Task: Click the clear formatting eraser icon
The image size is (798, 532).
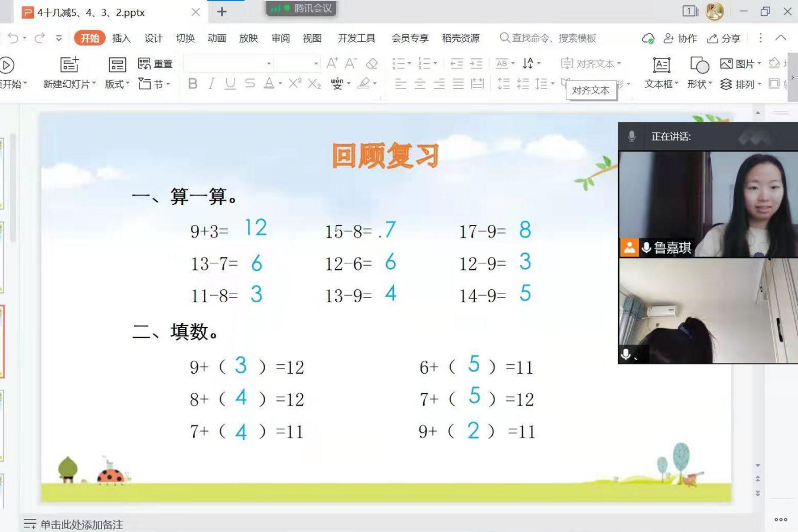Action: point(372,63)
